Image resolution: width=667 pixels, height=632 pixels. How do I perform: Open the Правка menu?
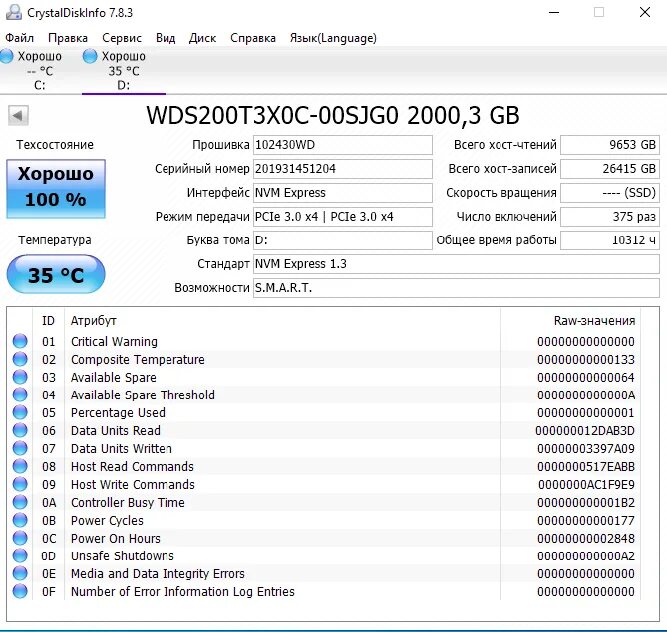tap(68, 38)
